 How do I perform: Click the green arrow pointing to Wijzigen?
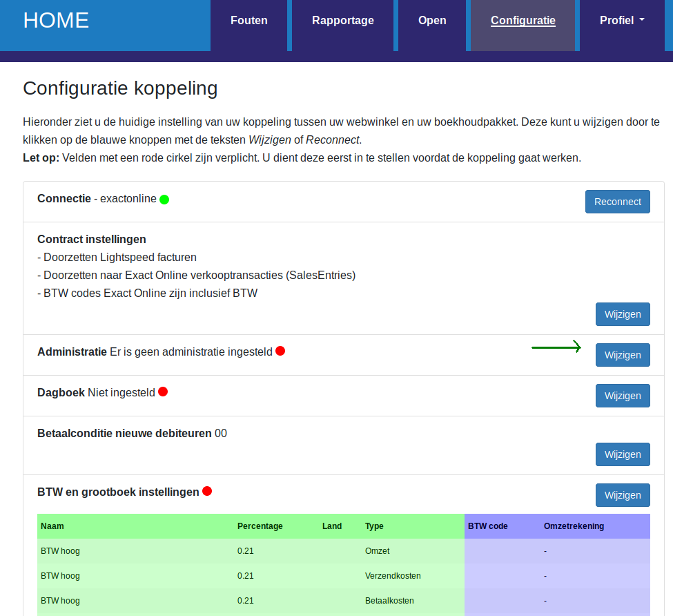(556, 347)
